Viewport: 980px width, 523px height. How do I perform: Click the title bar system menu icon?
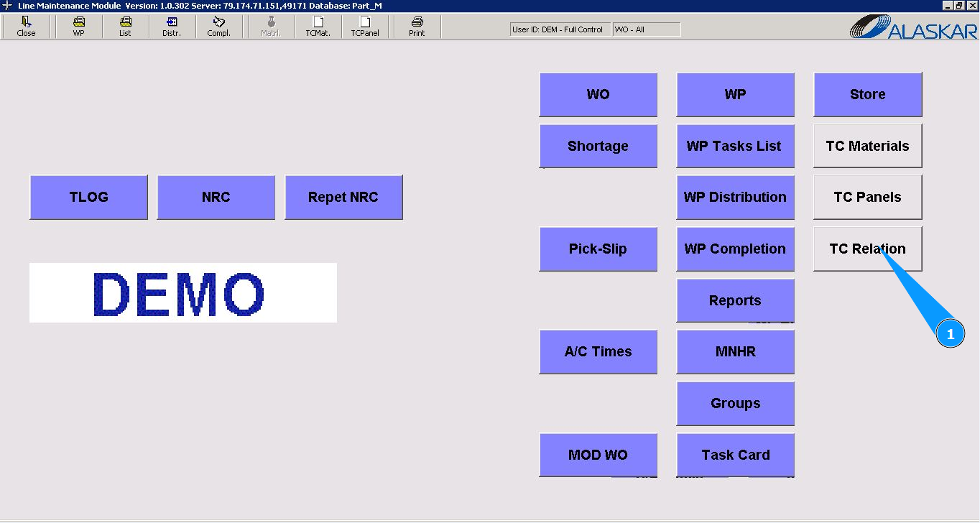(x=7, y=5)
